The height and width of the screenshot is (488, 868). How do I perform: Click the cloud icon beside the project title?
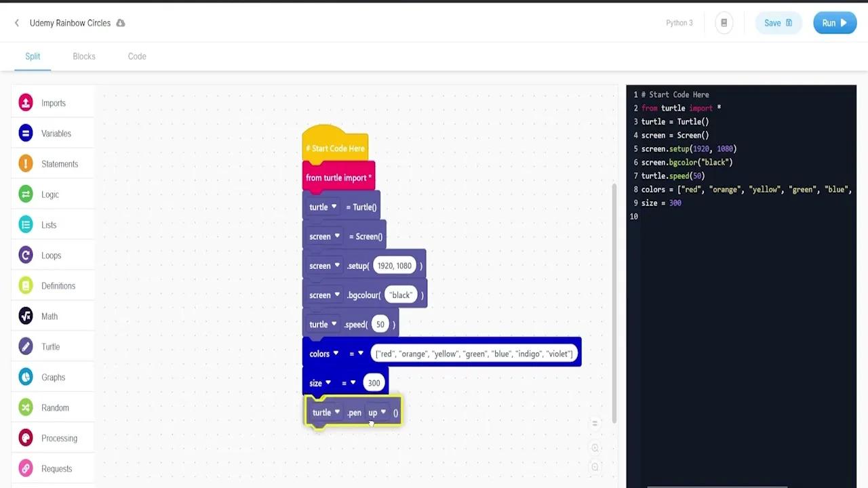[120, 22]
